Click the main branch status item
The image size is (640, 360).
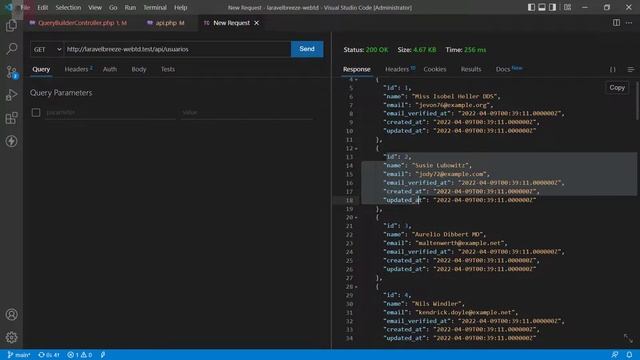(19, 355)
